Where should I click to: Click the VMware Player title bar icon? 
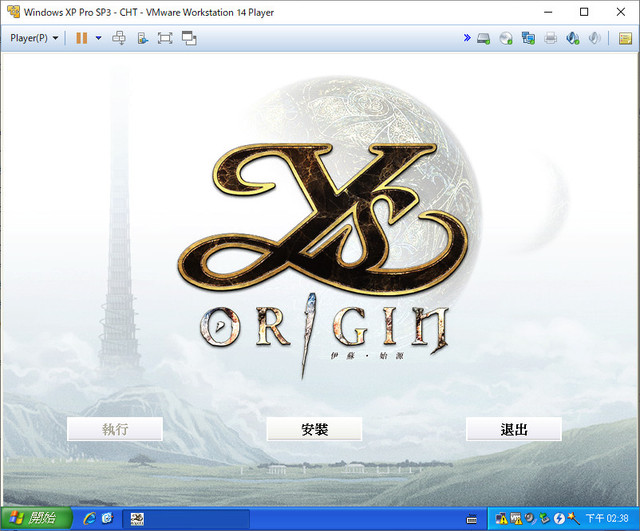coord(13,12)
